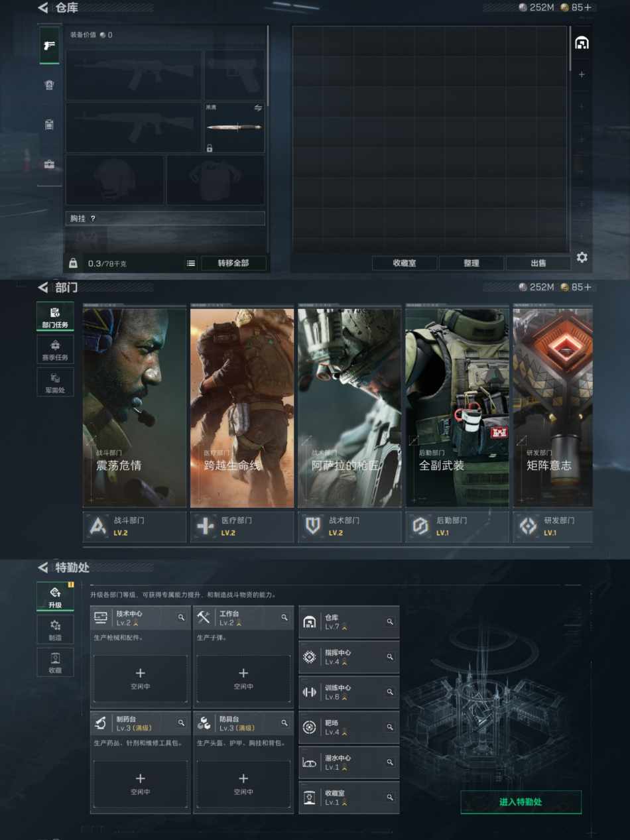630x840 pixels.
Task: Click the magnifier icon on 技术中心
Action: coord(181,617)
